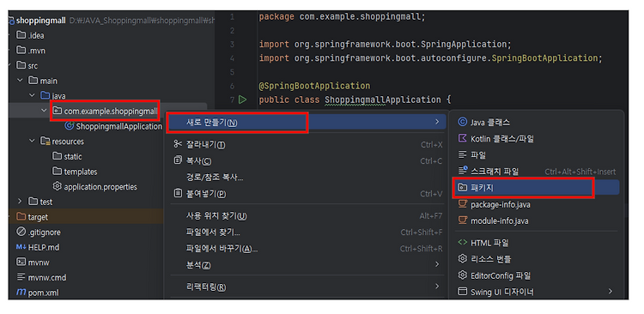Click the Swing UI 디자이너 icon
Viewport: 644px width, 314px height.
click(463, 292)
